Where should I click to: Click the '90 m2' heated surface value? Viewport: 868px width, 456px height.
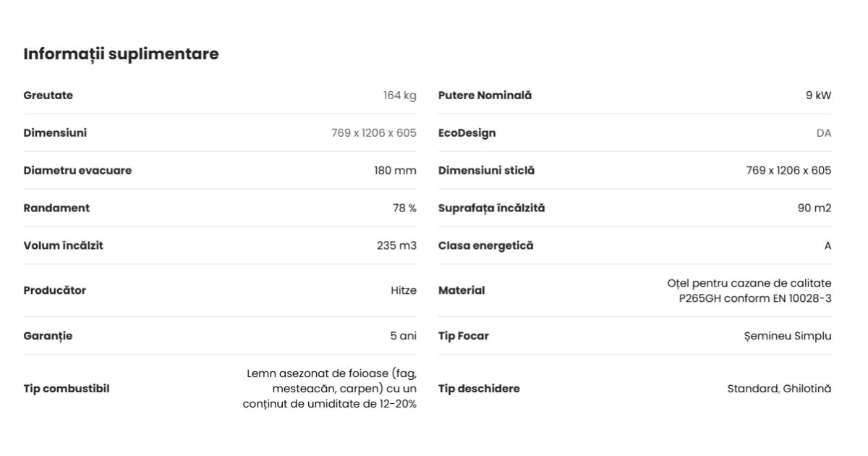tap(814, 208)
